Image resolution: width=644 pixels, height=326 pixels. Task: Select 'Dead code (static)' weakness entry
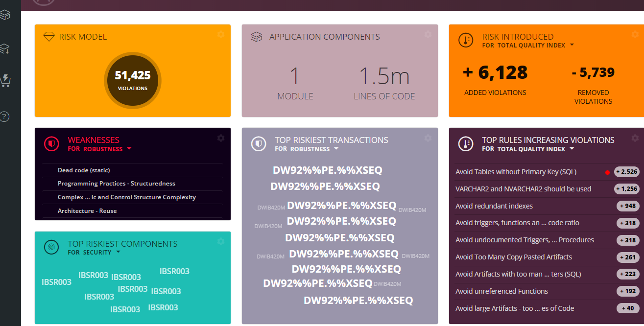(84, 170)
